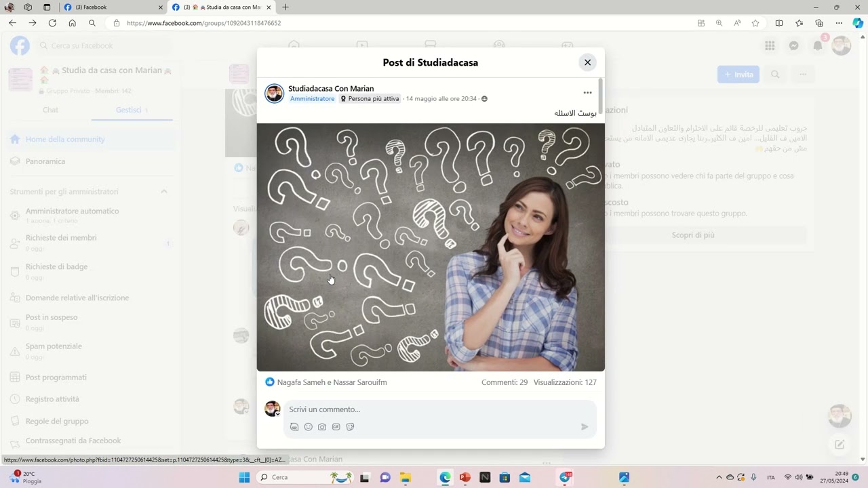Open Windows Start menu
This screenshot has height=488, width=868.
pyautogui.click(x=244, y=477)
